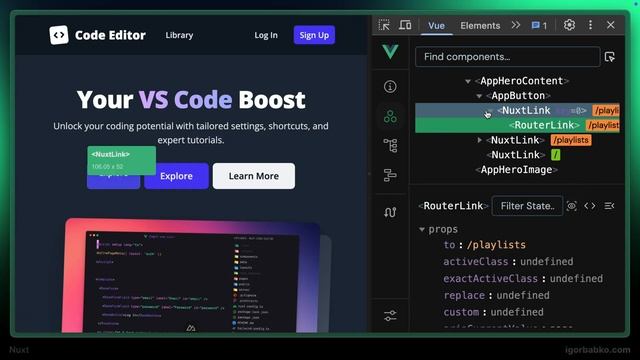Click the Learn More button
640x360 pixels.
coord(253,176)
